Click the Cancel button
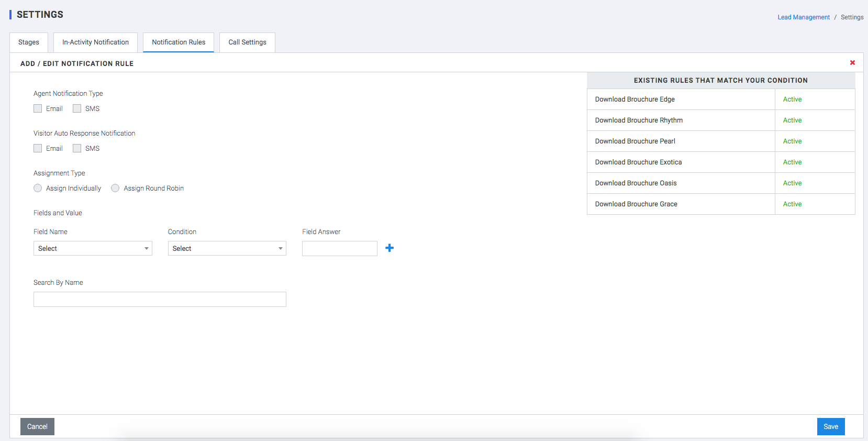 coord(37,426)
